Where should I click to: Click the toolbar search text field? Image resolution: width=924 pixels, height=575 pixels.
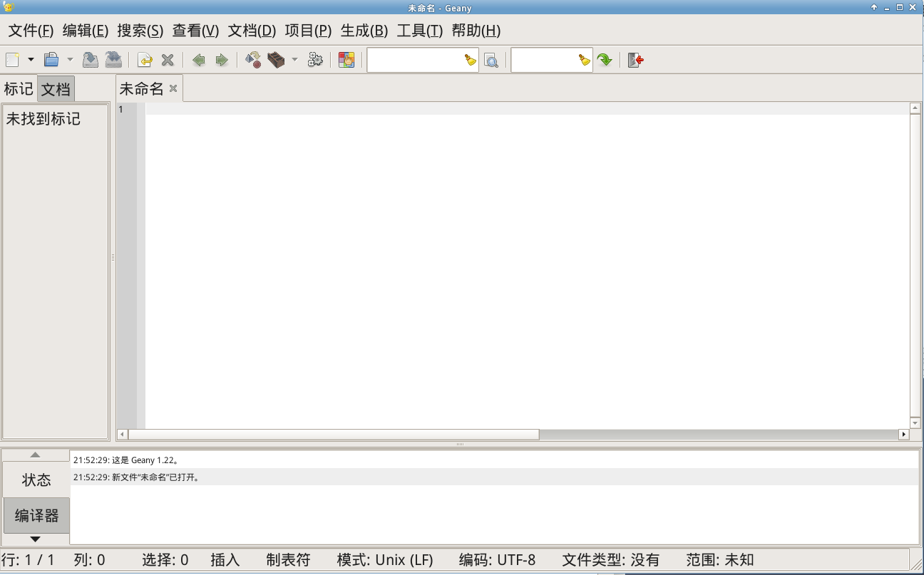pyautogui.click(x=414, y=61)
